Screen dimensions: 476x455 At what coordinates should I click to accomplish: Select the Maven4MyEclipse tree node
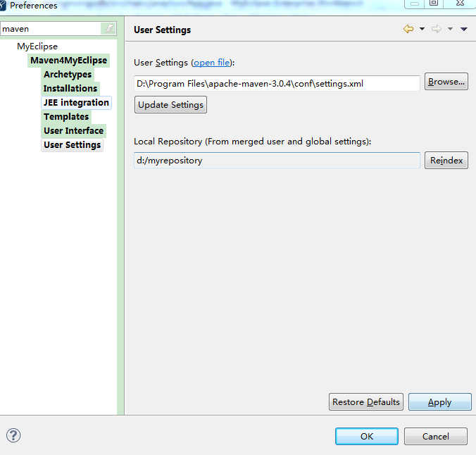click(68, 60)
